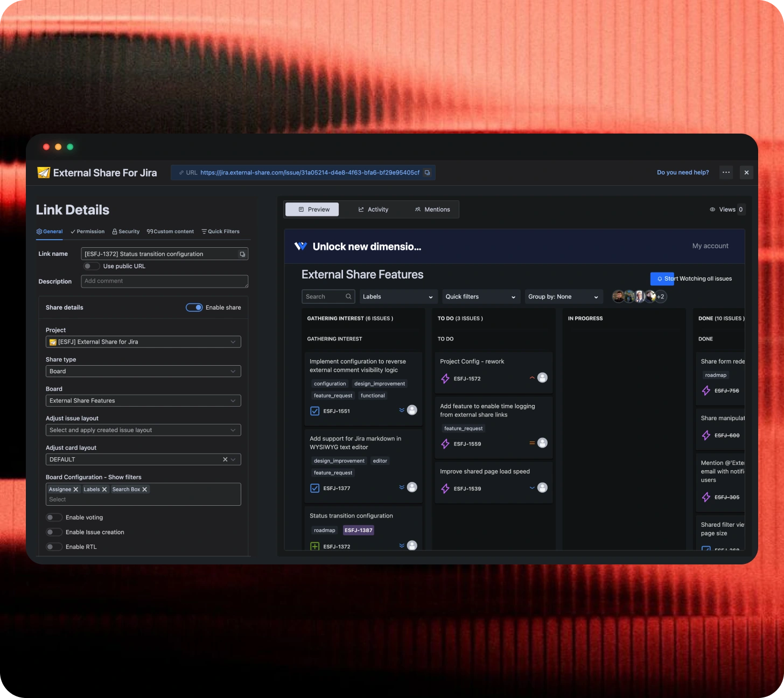Click the Show filters Select input
This screenshot has height=698, width=784.
pos(143,500)
